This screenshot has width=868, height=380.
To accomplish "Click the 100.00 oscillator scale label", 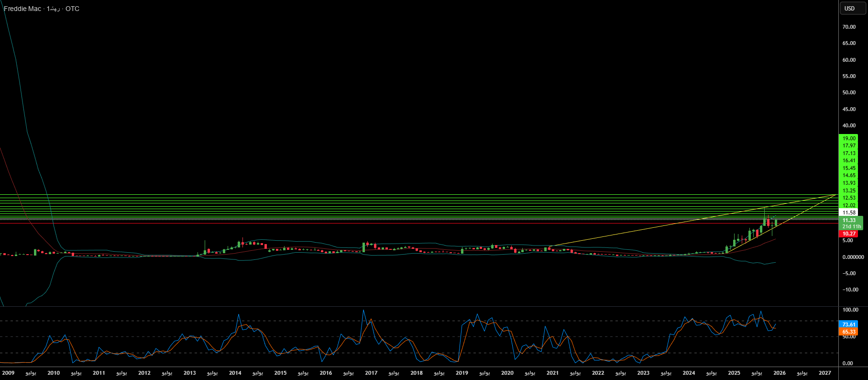I will point(850,310).
